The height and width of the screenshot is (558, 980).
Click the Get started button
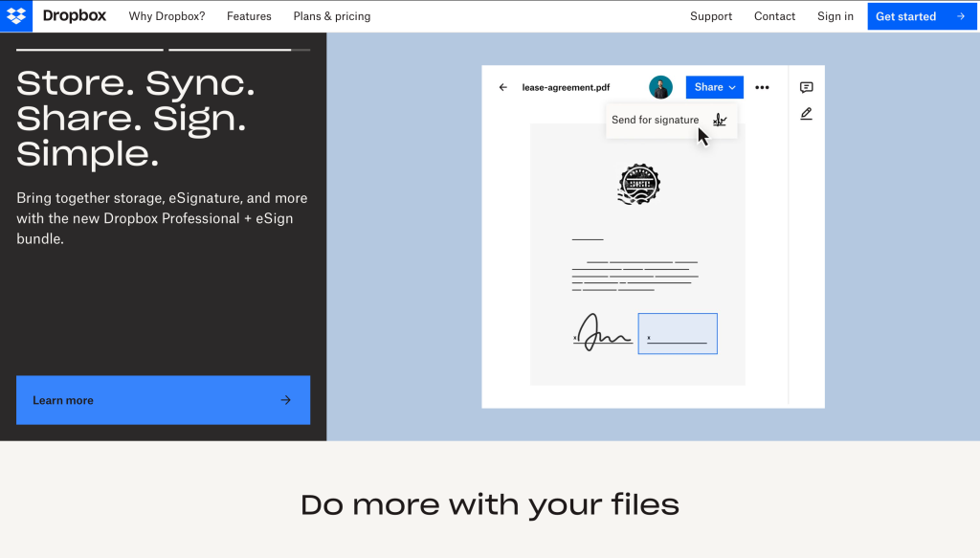point(922,16)
